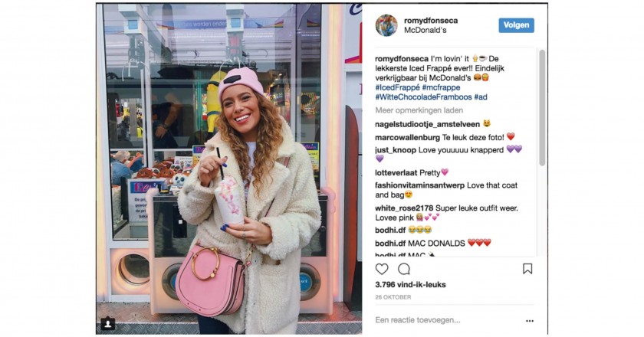The height and width of the screenshot is (337, 644).
Task: Open comments via the speech bubble icon
Action: [404, 269]
